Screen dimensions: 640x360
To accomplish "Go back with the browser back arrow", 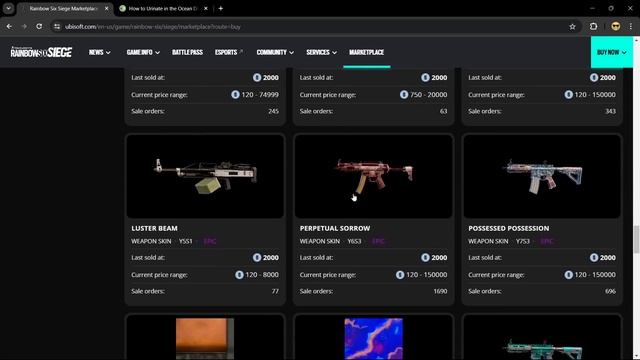I will coord(9,27).
